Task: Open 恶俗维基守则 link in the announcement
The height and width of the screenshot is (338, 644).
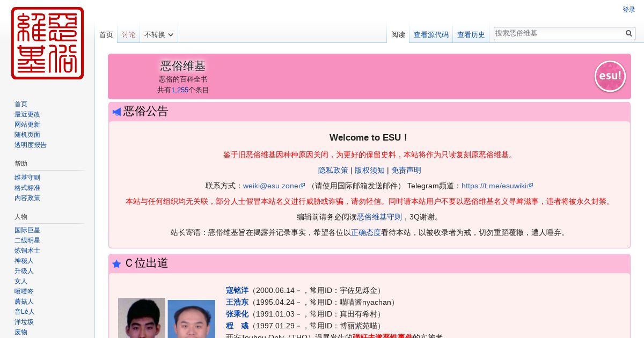Action: point(379,217)
